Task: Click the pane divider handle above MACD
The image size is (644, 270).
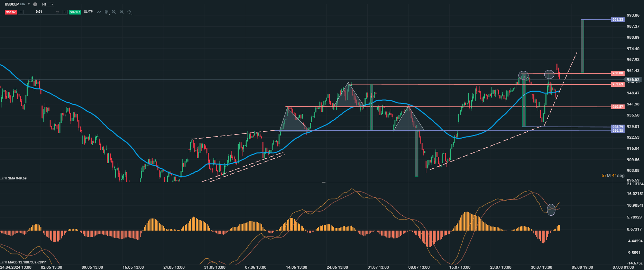Action: tap(324, 182)
